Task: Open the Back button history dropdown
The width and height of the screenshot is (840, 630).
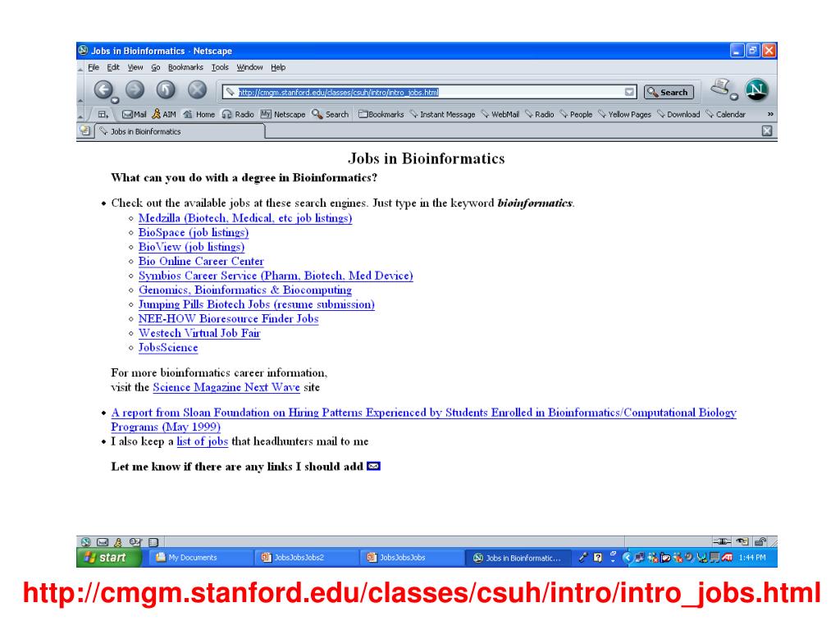Action: point(115,100)
